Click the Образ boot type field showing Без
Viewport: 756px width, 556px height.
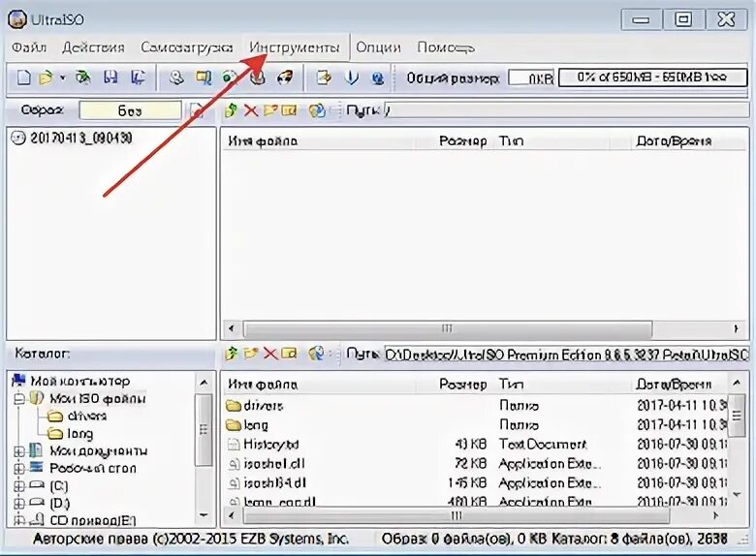point(130,110)
